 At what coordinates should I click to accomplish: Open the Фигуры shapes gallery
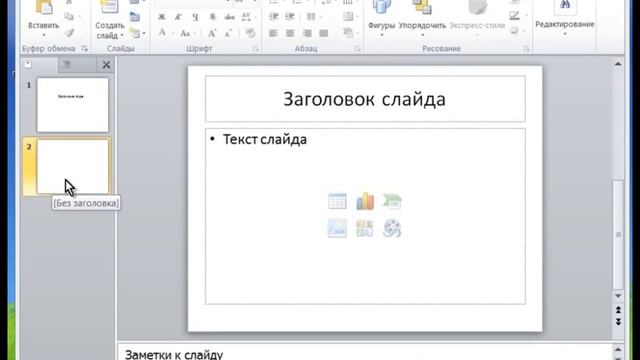pyautogui.click(x=382, y=18)
